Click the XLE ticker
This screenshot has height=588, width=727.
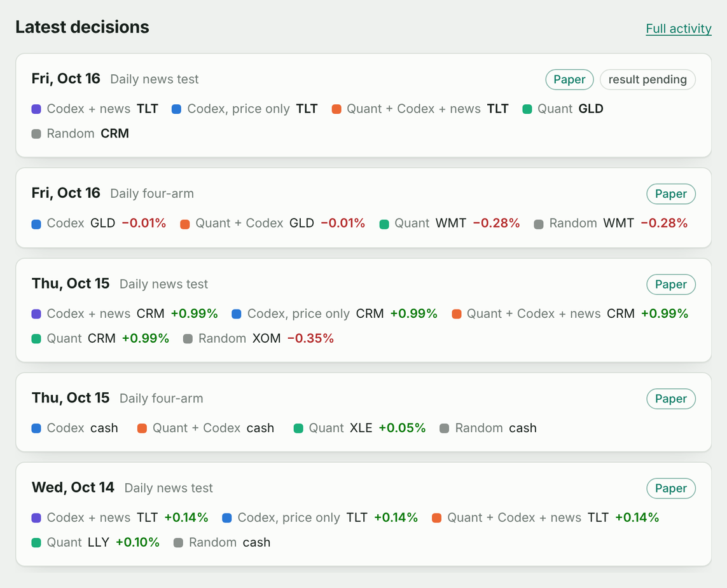pos(361,428)
